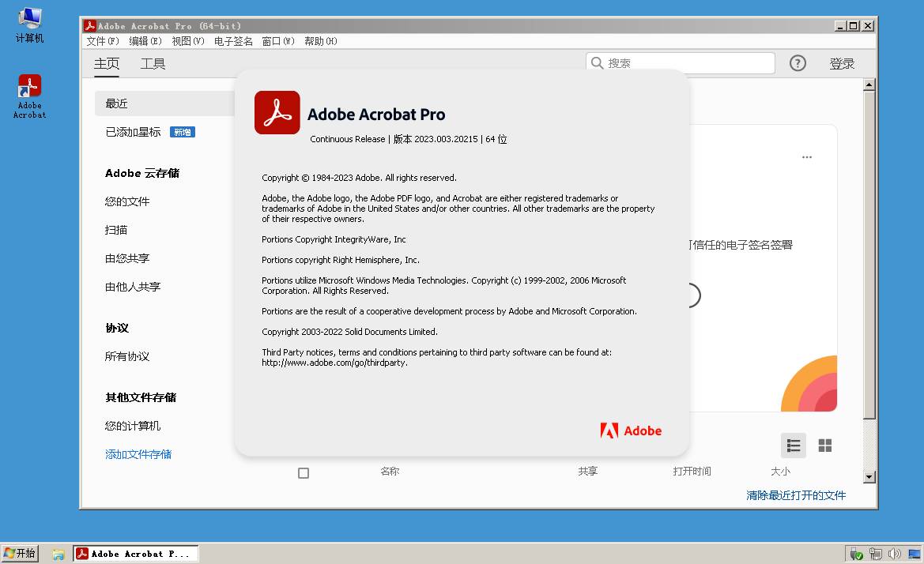Click the 计算机 desktop icon

30,24
